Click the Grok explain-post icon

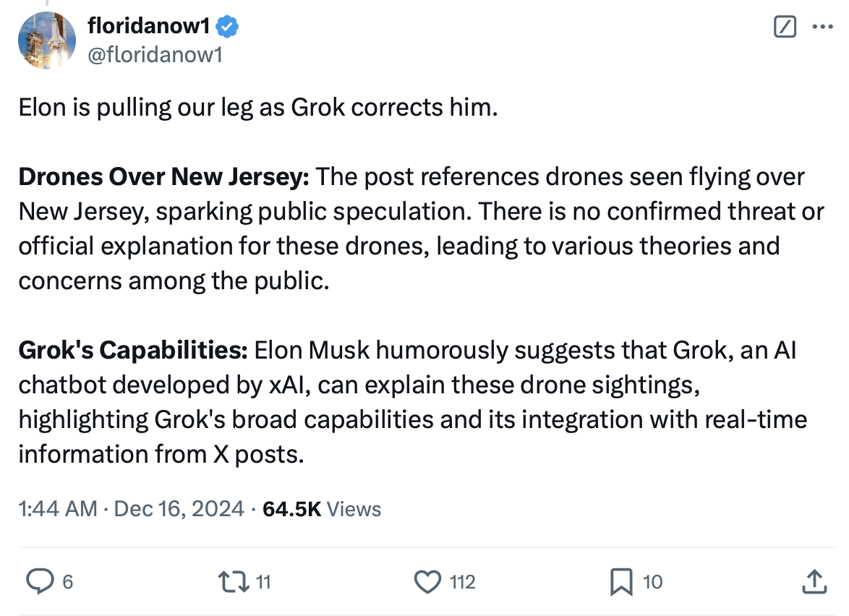(785, 27)
